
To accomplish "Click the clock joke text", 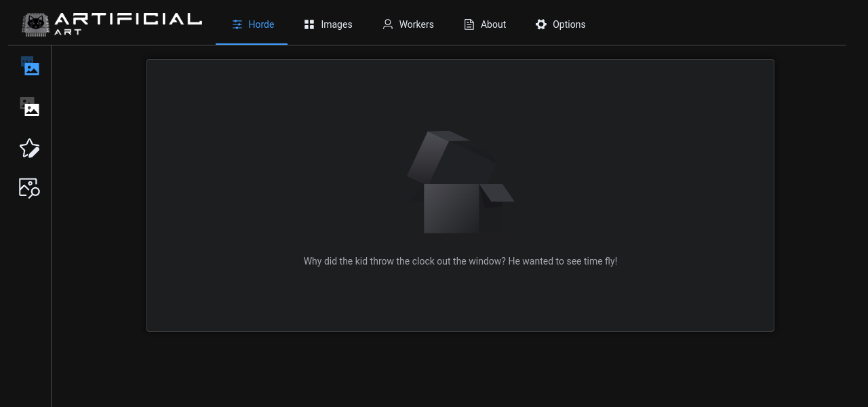I will pyautogui.click(x=460, y=261).
